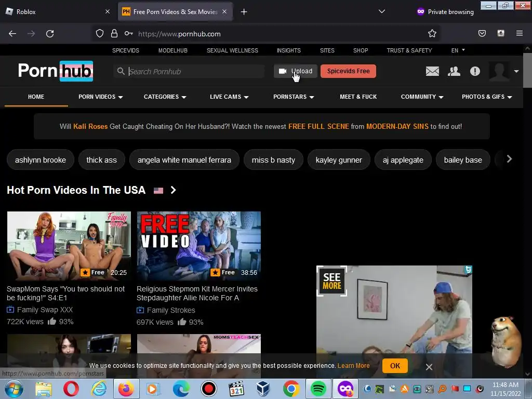The height and width of the screenshot is (399, 532).
Task: Open the Modelhub top link
Action: pyautogui.click(x=172, y=50)
